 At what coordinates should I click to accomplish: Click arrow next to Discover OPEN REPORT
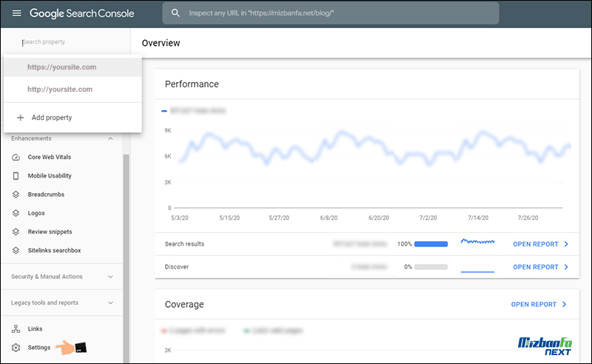566,267
